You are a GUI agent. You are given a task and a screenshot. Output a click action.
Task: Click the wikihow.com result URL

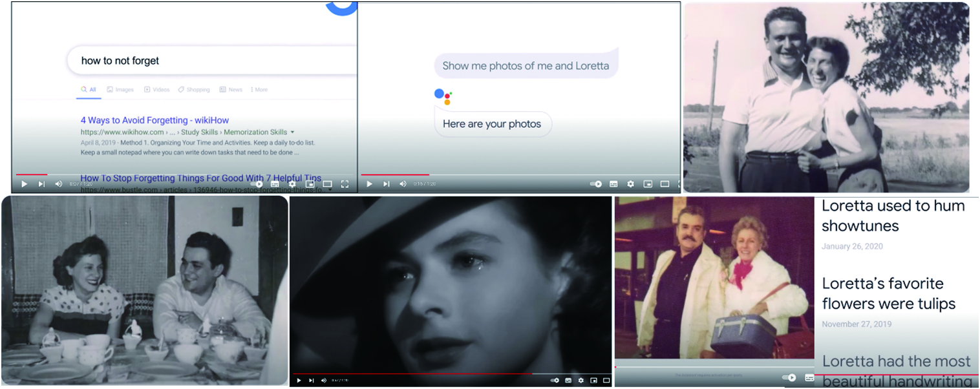pos(184,132)
